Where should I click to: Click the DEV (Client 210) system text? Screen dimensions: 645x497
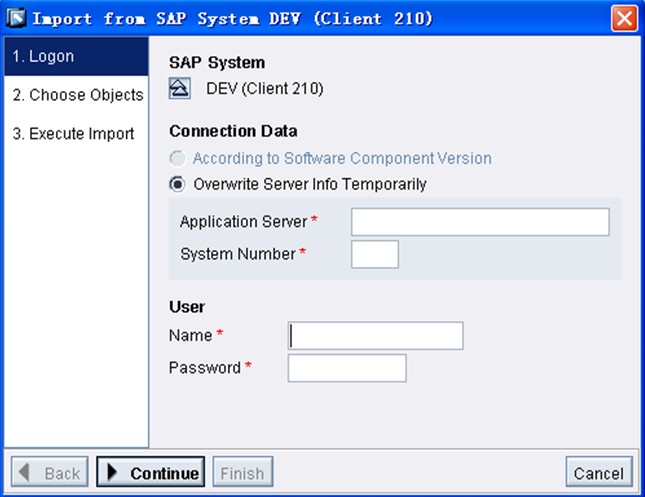tap(265, 88)
